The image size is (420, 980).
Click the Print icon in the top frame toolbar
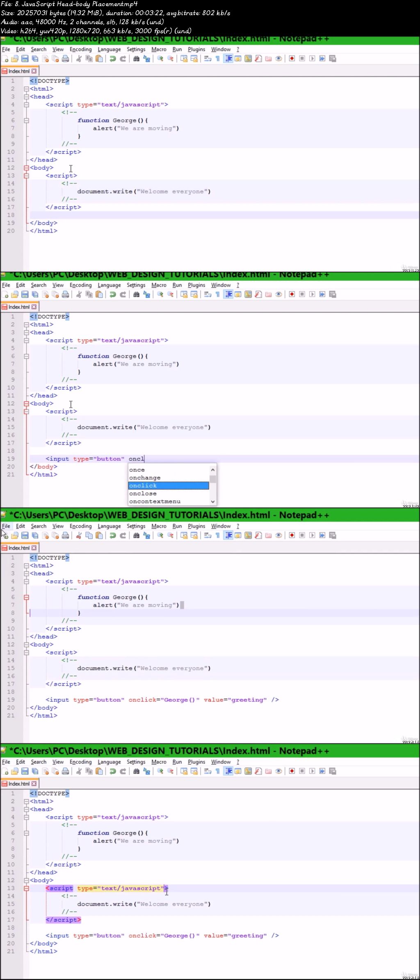(x=65, y=59)
